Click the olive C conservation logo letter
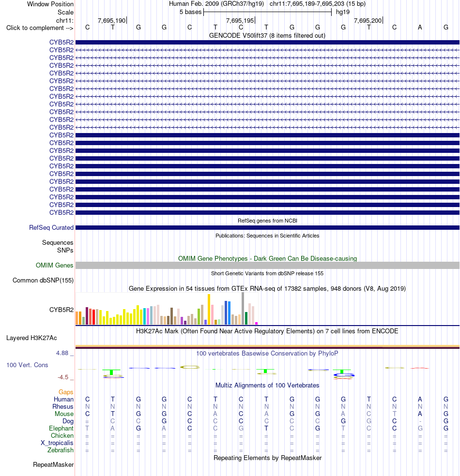 point(190,367)
